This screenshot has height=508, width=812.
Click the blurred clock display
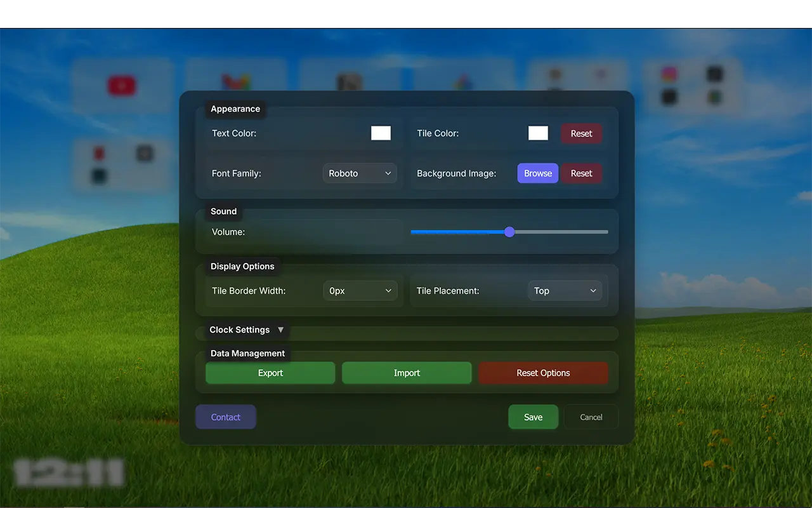point(69,473)
